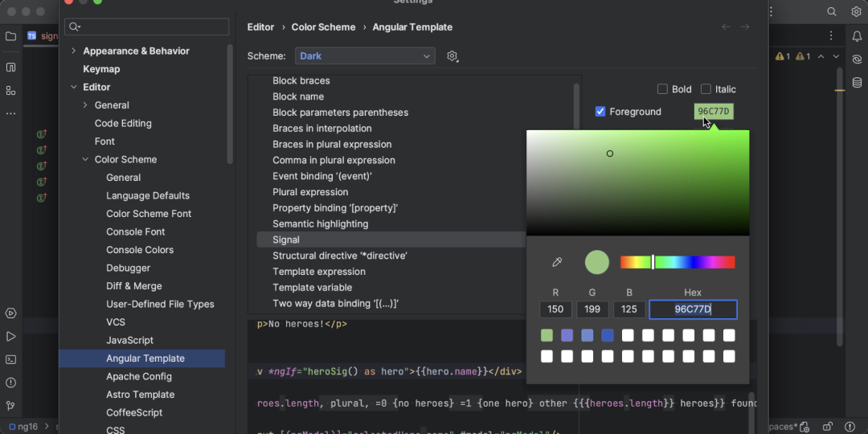This screenshot has width=868, height=434.
Task: Open the Services tool window icon
Action: coord(10,313)
